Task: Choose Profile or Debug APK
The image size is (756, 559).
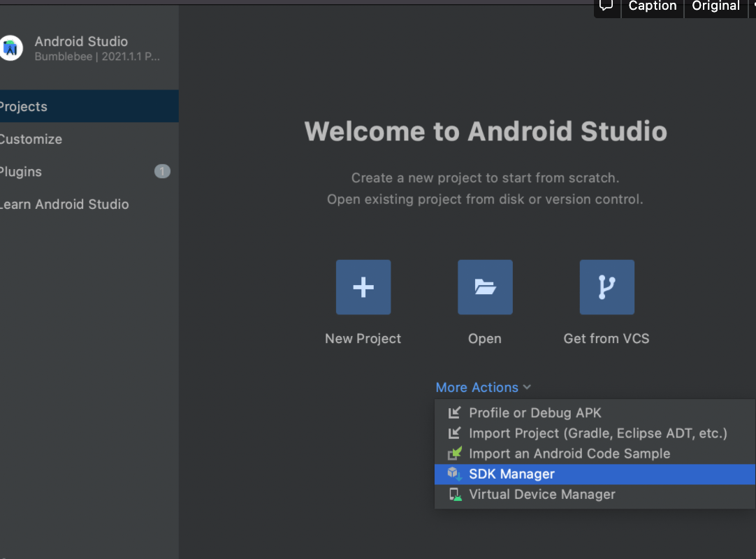Action: coord(595,413)
